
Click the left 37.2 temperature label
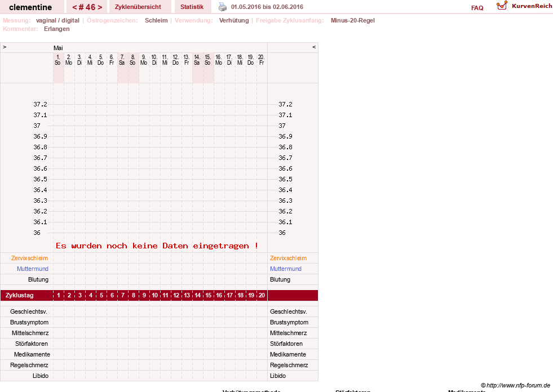pos(40,104)
